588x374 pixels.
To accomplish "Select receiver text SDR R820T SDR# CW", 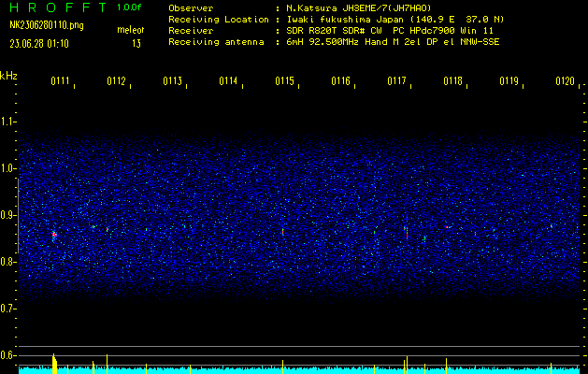I will 334,31.
